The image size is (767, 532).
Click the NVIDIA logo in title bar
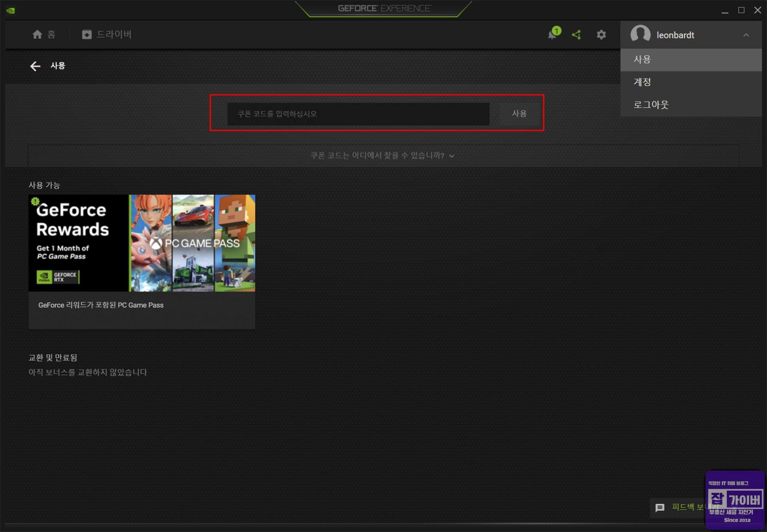click(x=11, y=10)
